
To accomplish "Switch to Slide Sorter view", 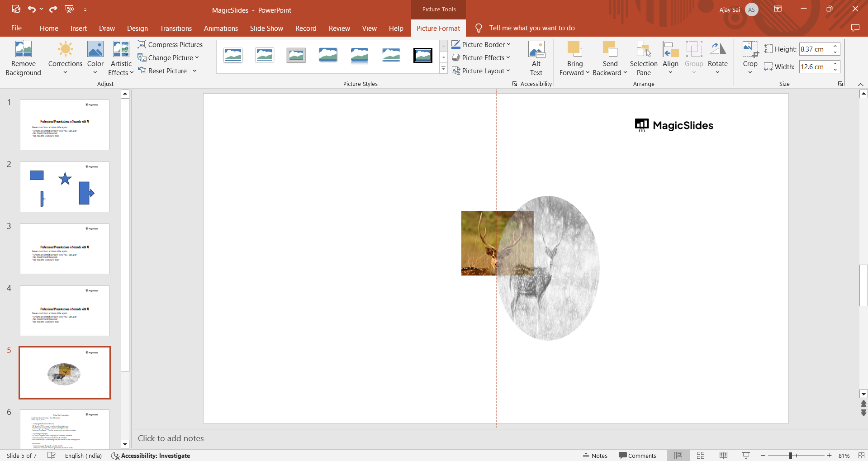I will click(701, 456).
